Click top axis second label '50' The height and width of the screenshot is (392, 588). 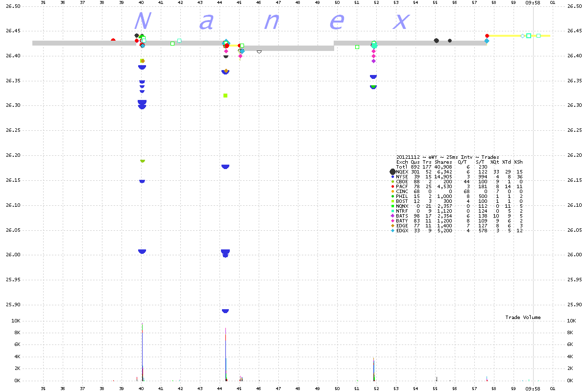[337, 2]
